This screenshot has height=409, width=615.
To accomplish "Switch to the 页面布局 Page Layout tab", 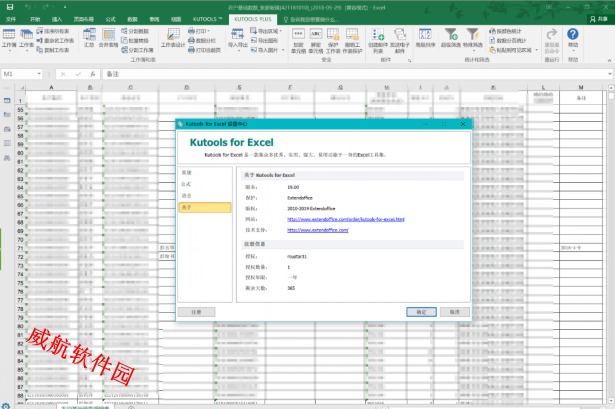I will click(84, 19).
